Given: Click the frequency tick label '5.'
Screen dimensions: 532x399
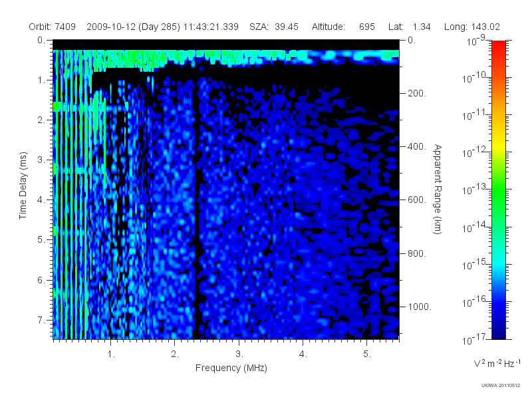Looking at the screenshot, I should 367,354.
